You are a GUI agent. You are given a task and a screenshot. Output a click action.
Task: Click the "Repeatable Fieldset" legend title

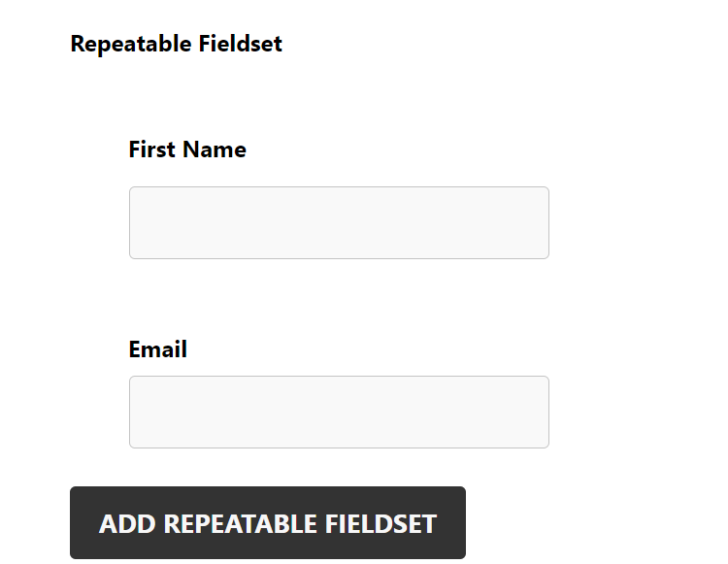[x=176, y=44]
